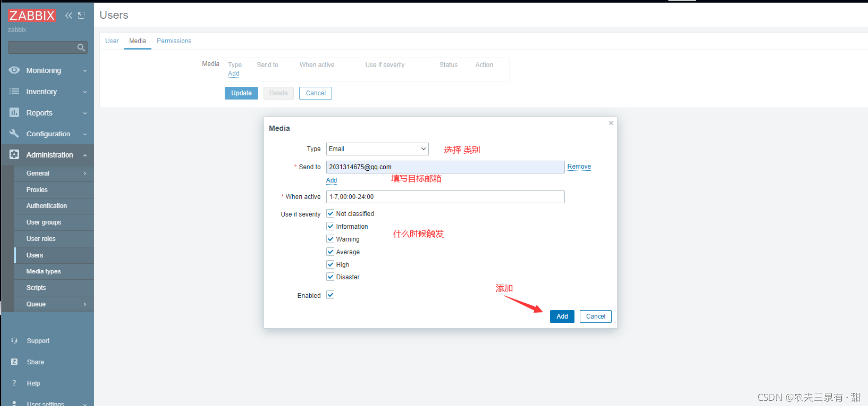Click Add link under Send to field
This screenshot has height=406, width=868.
pyautogui.click(x=332, y=180)
